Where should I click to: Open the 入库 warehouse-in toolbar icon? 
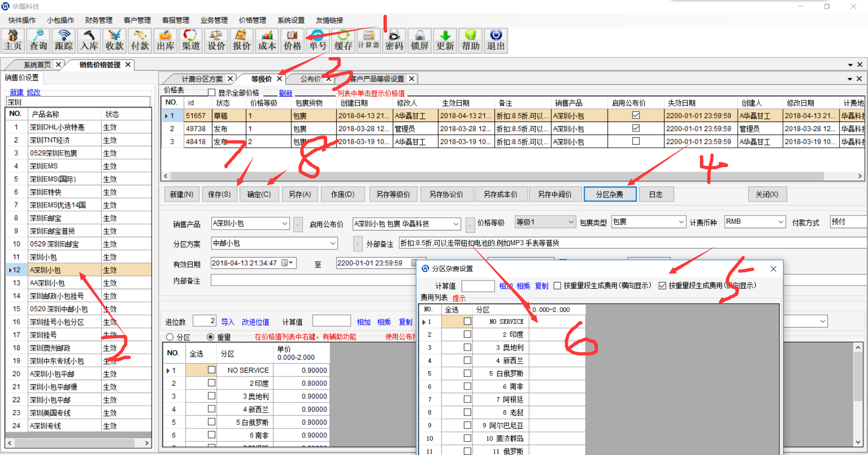89,41
